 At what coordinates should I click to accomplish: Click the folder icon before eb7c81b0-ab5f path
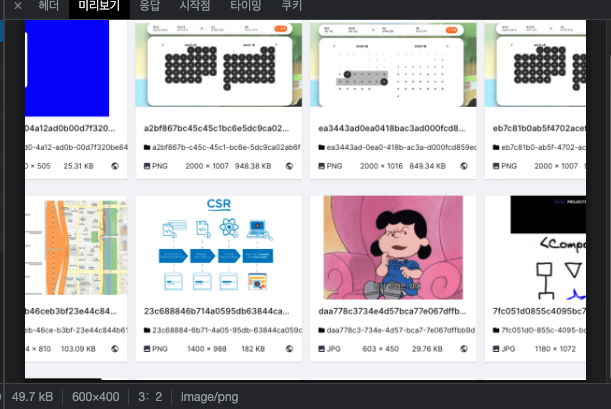(x=496, y=147)
